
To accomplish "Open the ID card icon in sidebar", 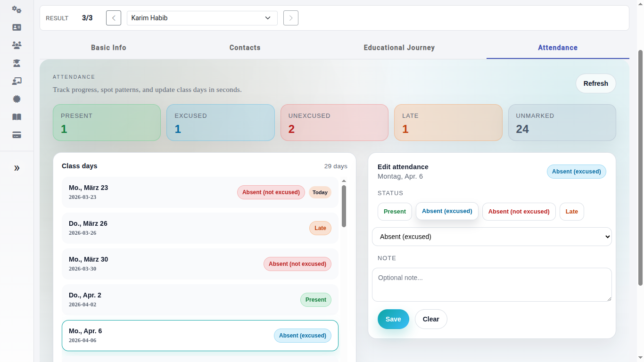I will click(x=17, y=27).
